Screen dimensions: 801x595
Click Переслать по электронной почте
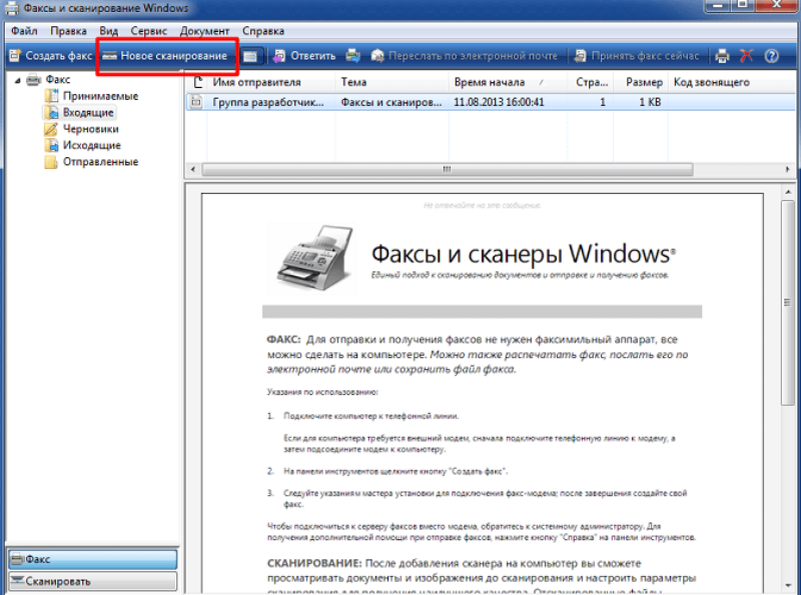point(464,56)
